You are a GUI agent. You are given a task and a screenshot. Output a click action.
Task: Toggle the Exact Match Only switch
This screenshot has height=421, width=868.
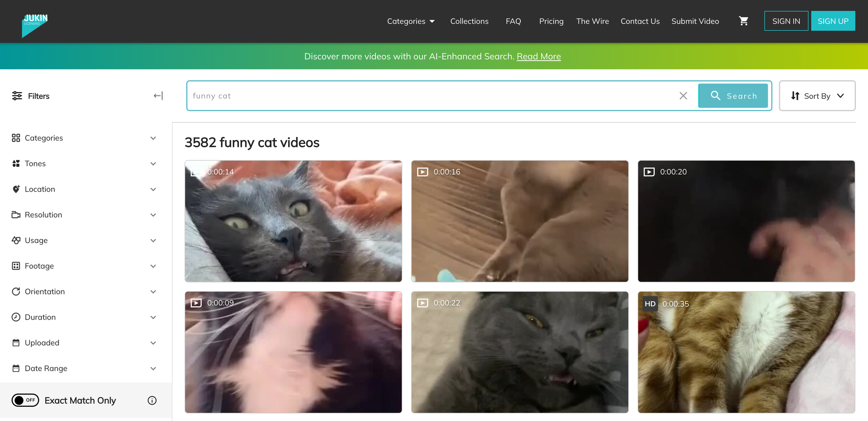point(25,400)
